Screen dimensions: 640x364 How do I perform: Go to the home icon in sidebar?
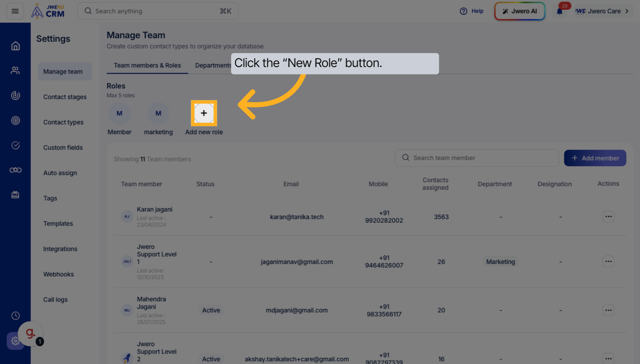tap(16, 46)
